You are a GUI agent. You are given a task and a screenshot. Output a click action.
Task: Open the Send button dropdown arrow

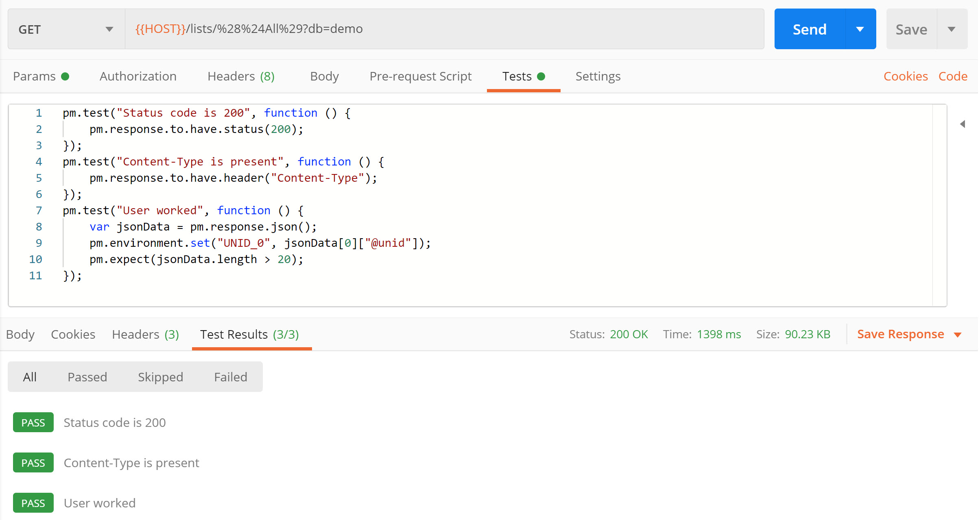click(860, 29)
